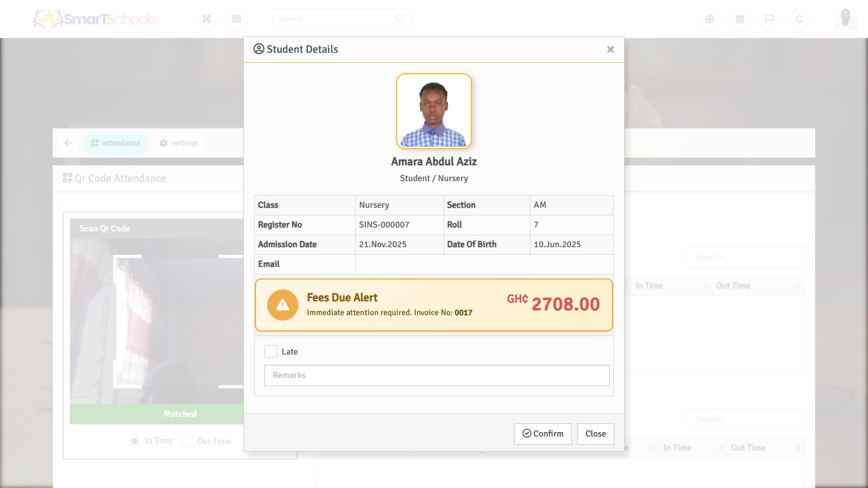868x488 pixels.
Task: Click the invoice number "0017"
Action: 463,313
